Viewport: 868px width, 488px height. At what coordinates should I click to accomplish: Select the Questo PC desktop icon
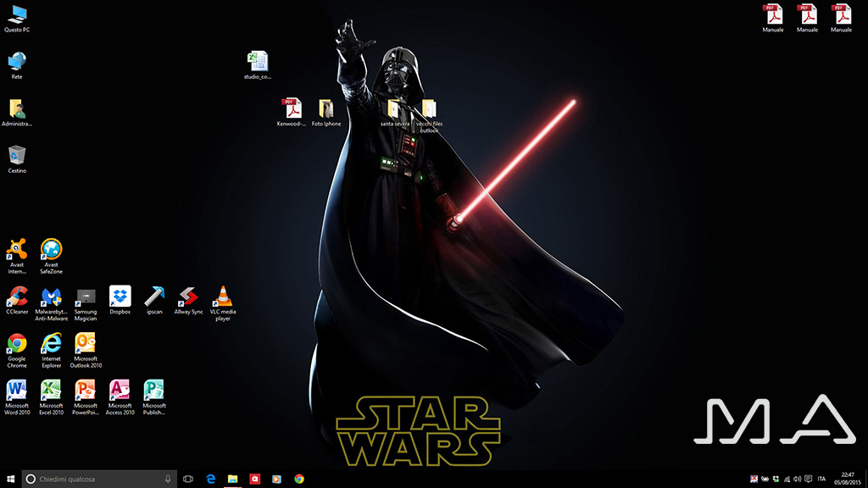[17, 19]
